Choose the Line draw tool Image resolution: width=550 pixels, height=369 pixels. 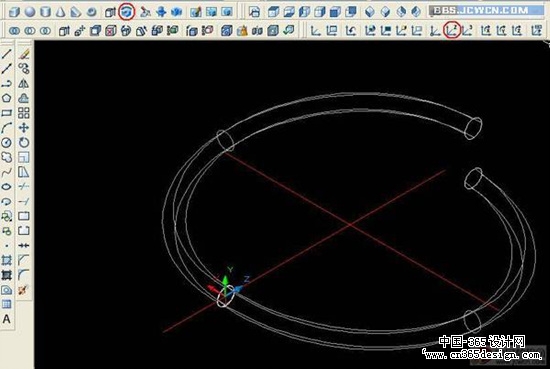click(x=7, y=54)
